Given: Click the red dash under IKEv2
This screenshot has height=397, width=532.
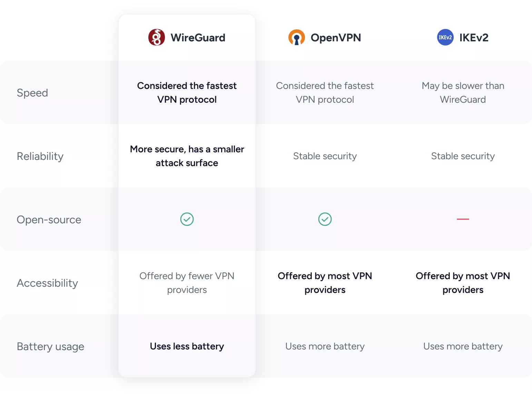Looking at the screenshot, I should 463,219.
